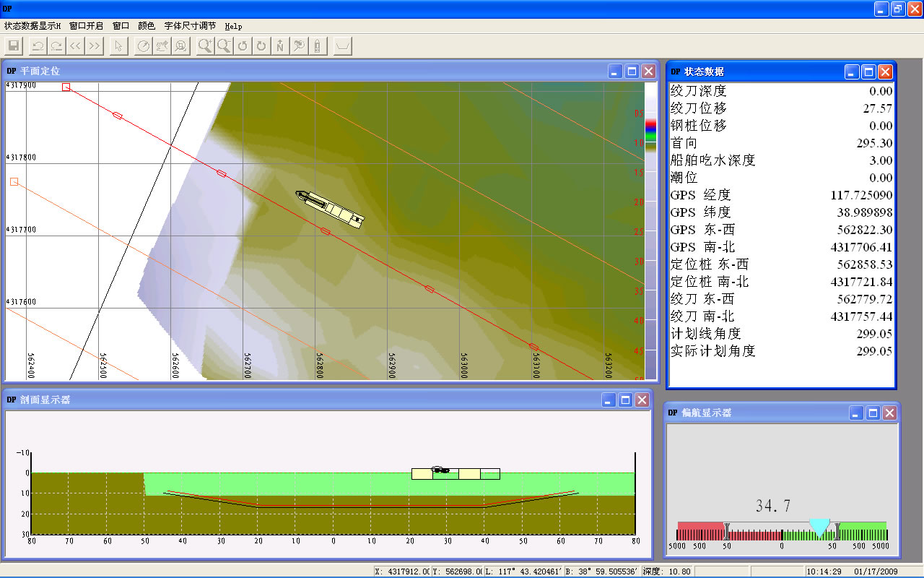The width and height of the screenshot is (924, 578).
Task: Rotate the map view counterclockwise
Action: [243, 46]
